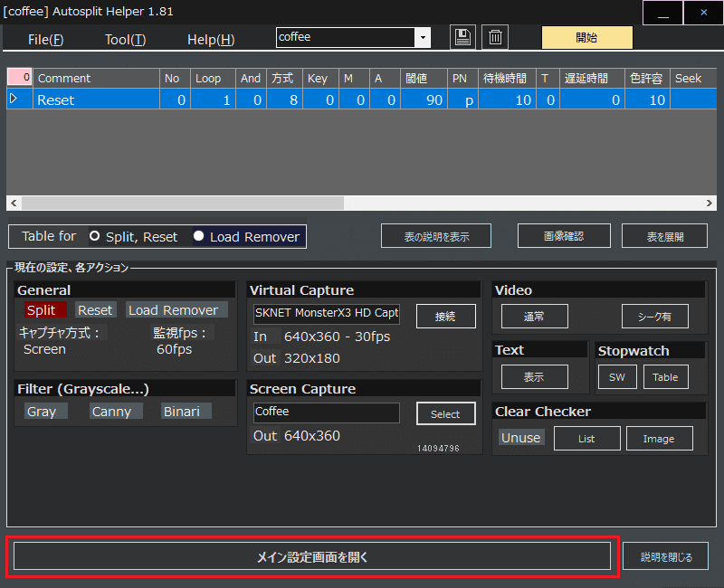Minimize the Autosplit Helper window
Image resolution: width=724 pixels, height=588 pixels.
662,13
